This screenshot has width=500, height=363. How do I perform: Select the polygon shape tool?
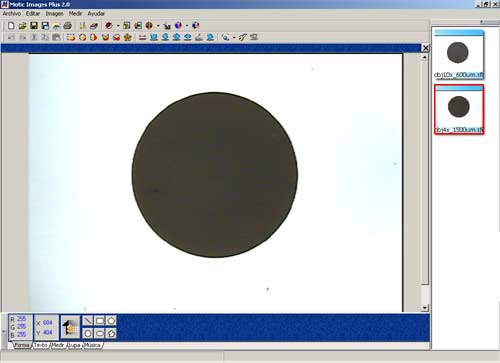coord(111,321)
